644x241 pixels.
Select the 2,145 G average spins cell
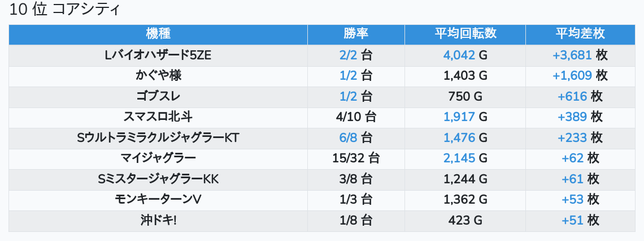coord(465,158)
